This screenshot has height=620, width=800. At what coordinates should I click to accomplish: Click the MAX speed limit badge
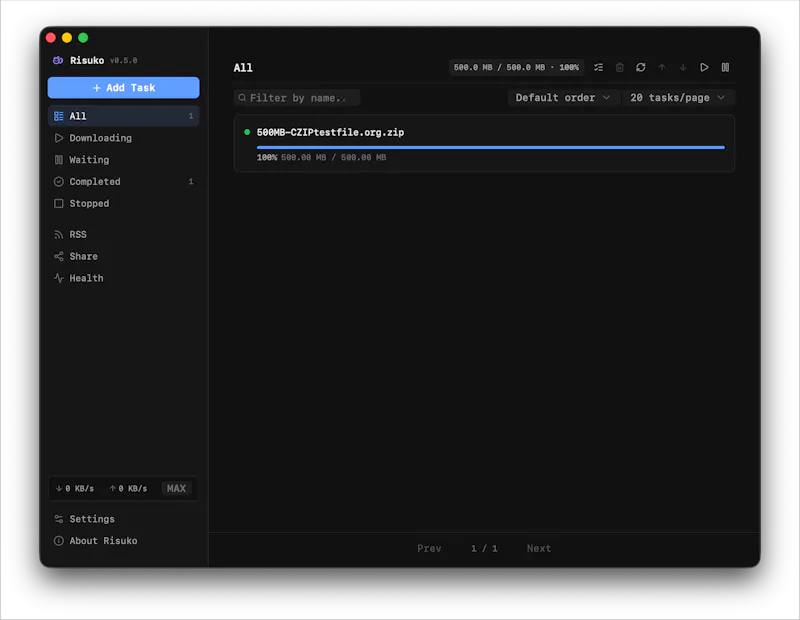[176, 488]
